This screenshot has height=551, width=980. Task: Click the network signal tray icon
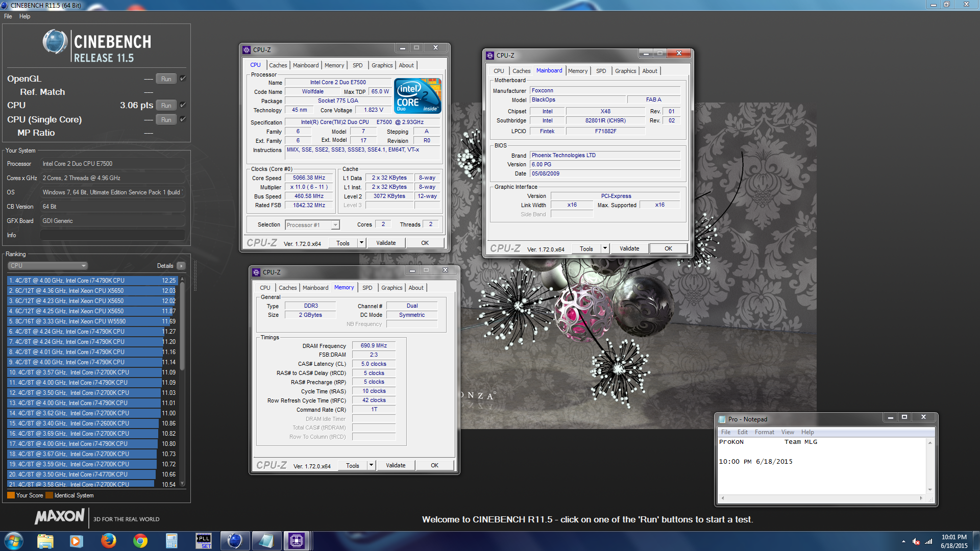929,541
